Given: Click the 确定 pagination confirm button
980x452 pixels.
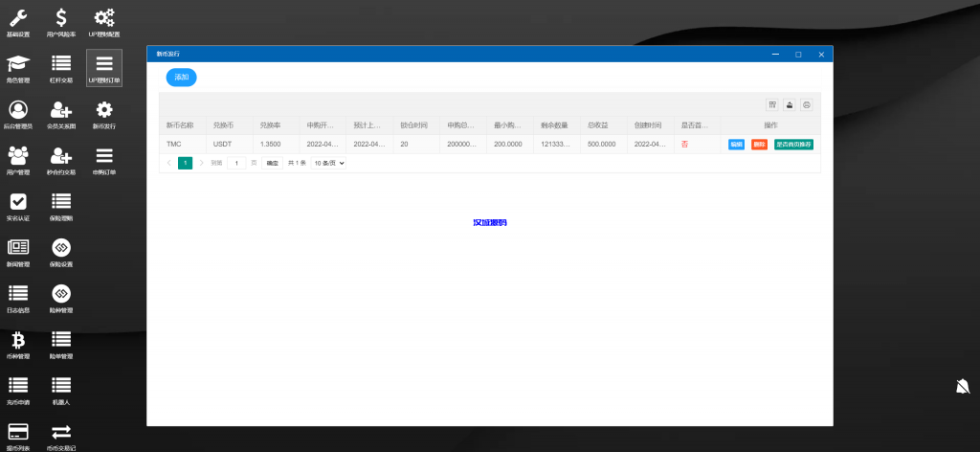Looking at the screenshot, I should pyautogui.click(x=273, y=163).
